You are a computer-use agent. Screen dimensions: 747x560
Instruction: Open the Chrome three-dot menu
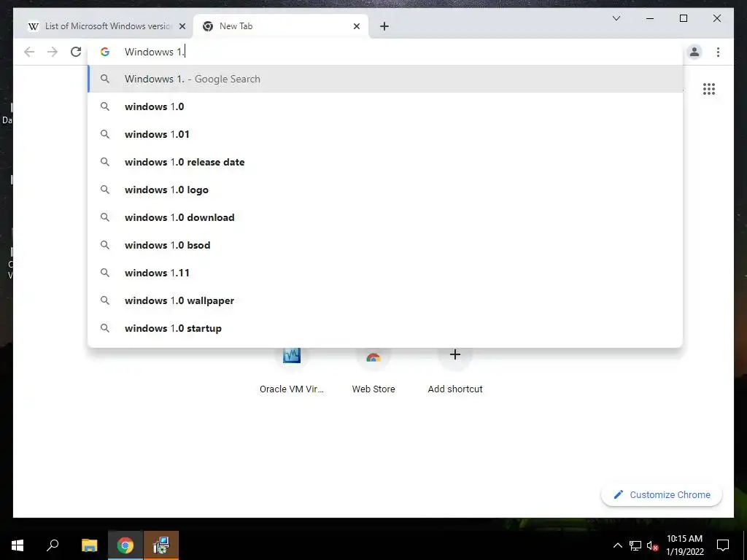pos(718,52)
